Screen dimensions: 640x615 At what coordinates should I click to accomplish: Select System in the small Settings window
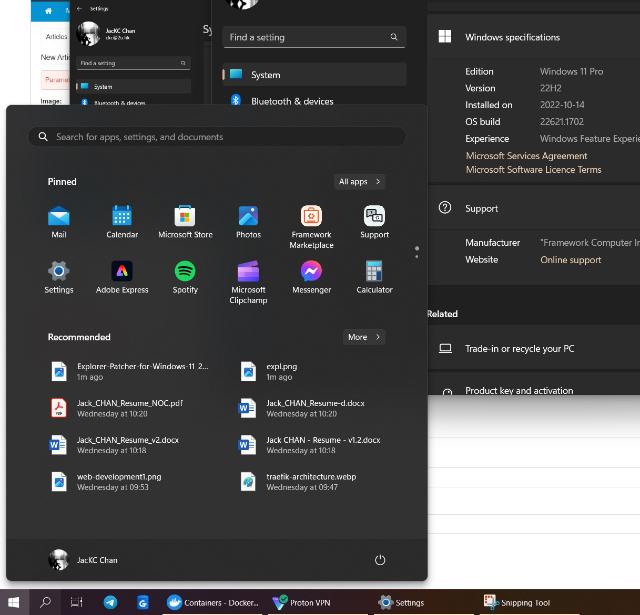[133, 87]
